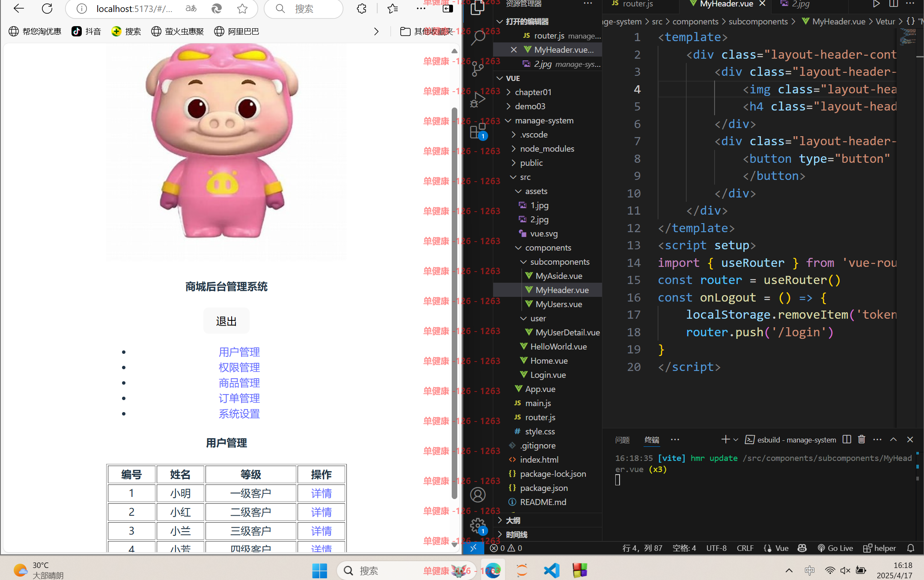The height and width of the screenshot is (580, 924).
Task: Expand the node_modules folder
Action: 514,149
